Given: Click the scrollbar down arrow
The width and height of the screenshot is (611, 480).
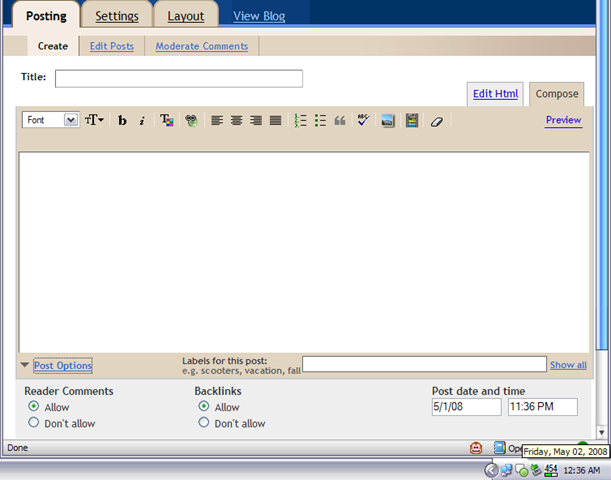Looking at the screenshot, I should (602, 432).
